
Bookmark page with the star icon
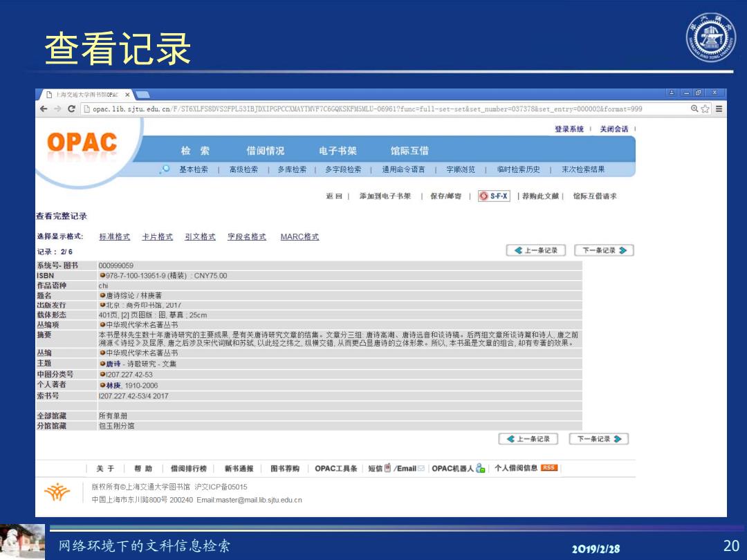pos(705,109)
